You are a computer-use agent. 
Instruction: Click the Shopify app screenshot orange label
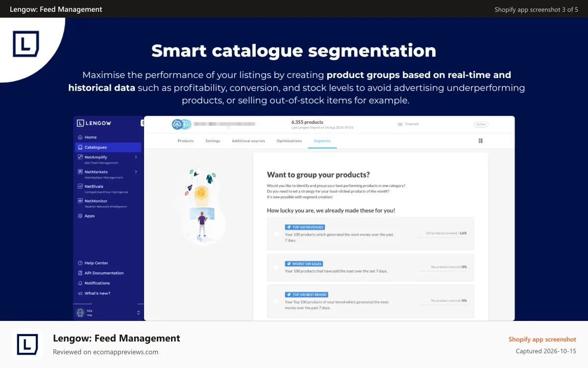pyautogui.click(x=542, y=339)
